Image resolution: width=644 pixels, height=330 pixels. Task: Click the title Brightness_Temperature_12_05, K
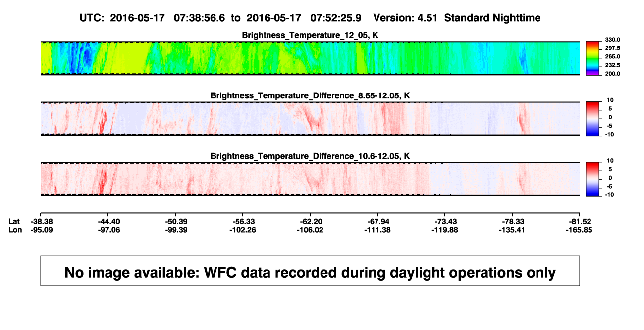(x=310, y=35)
